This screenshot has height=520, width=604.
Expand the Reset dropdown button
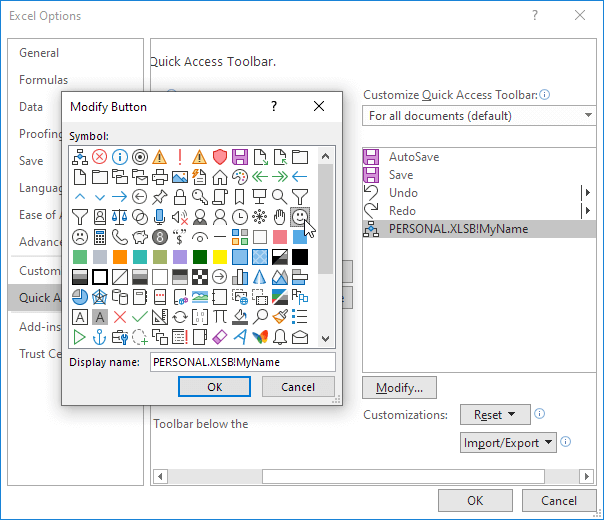[x=495, y=414]
